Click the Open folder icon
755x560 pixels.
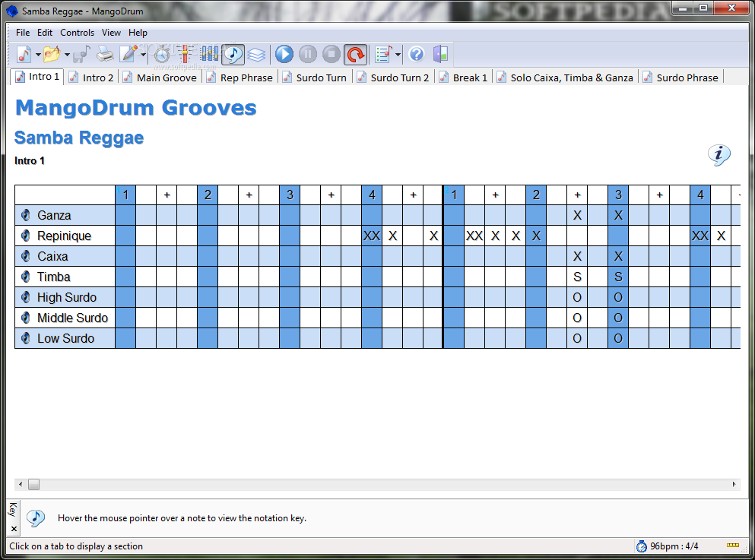coord(52,55)
